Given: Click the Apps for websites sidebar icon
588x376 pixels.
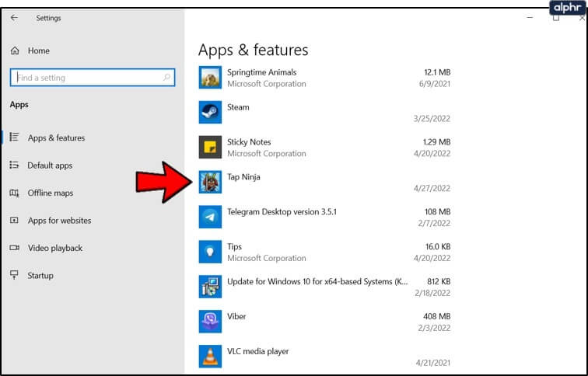Looking at the screenshot, I should click(x=14, y=220).
